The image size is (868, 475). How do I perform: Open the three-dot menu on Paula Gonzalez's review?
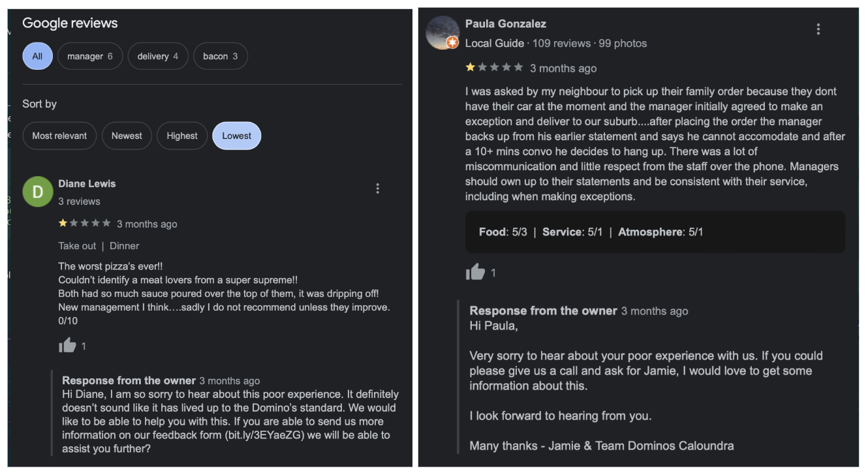[818, 31]
